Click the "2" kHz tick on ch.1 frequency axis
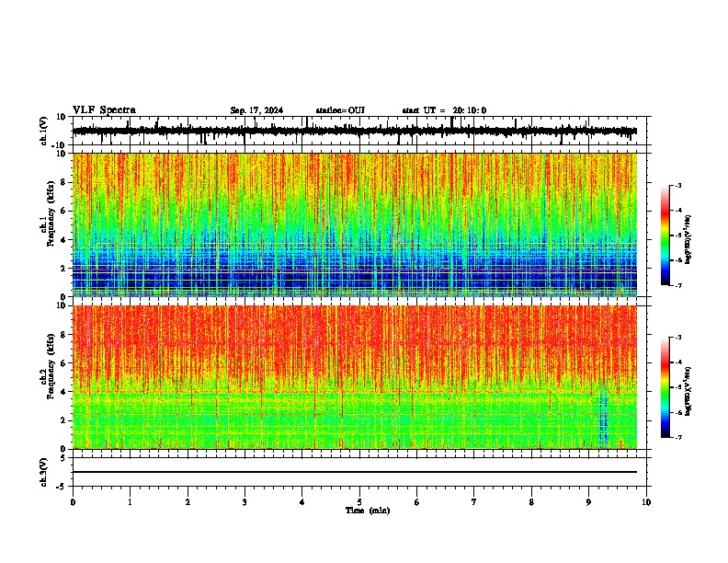Screen dimensions: 728x563 click(64, 268)
